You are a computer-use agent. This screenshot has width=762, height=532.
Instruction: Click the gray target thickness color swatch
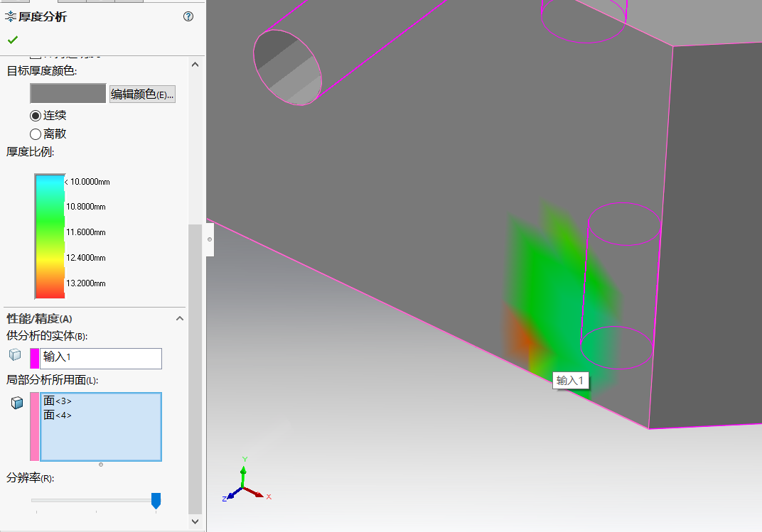pyautogui.click(x=68, y=93)
